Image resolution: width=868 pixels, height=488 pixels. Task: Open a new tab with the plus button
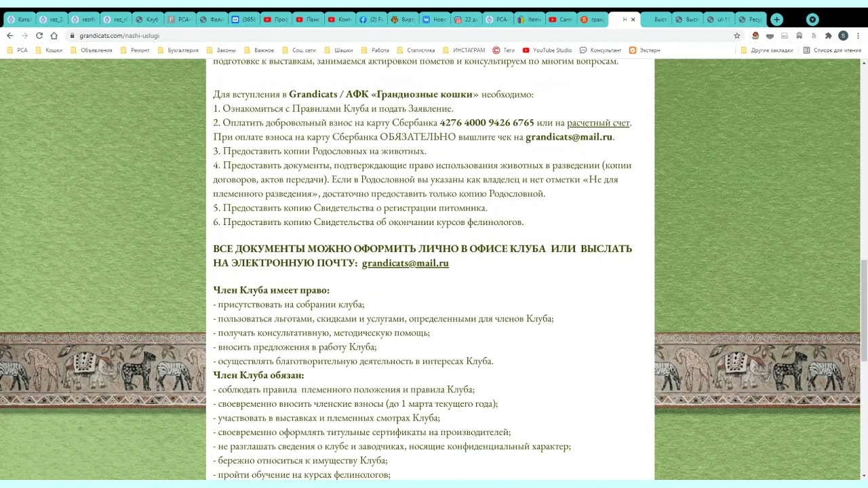pos(776,20)
